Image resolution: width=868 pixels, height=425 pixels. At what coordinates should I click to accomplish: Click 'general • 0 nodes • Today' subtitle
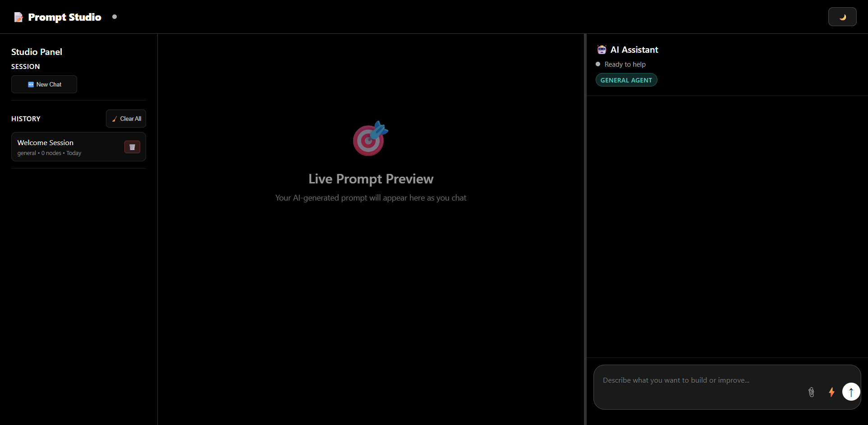coord(49,153)
